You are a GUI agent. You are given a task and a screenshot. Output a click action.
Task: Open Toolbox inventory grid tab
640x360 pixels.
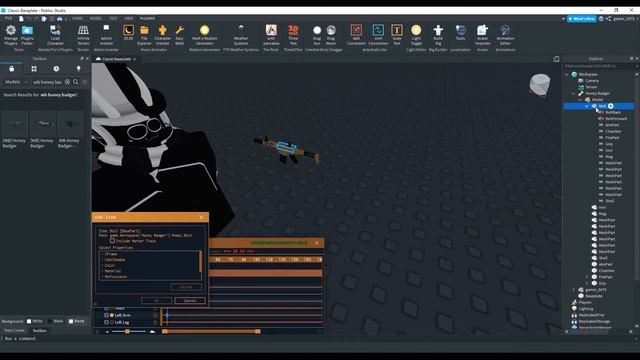pyautogui.click(x=34, y=69)
